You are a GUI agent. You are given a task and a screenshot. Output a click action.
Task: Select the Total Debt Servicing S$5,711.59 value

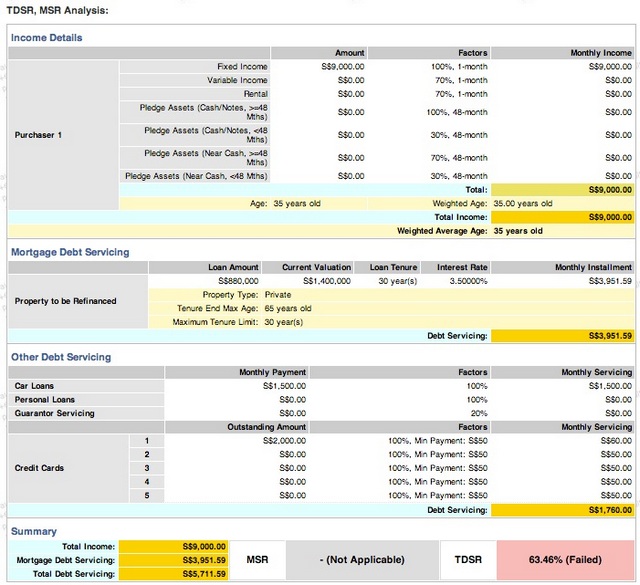click(x=173, y=574)
